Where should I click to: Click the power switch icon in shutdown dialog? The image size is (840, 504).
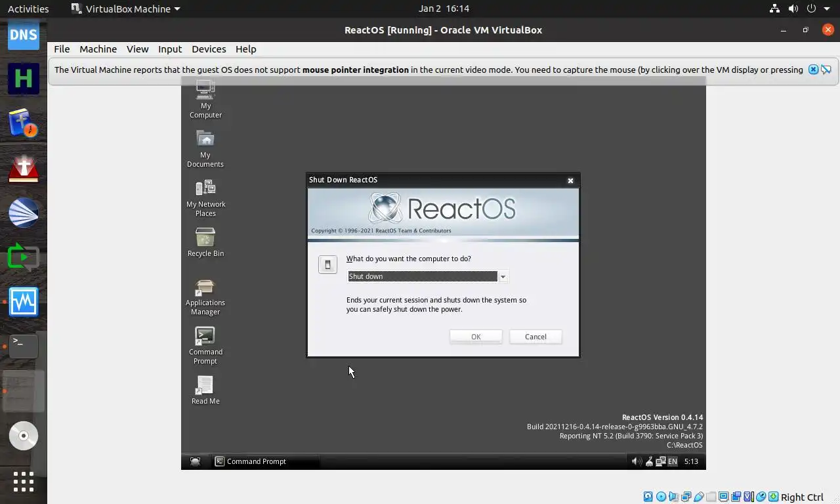coord(327,264)
